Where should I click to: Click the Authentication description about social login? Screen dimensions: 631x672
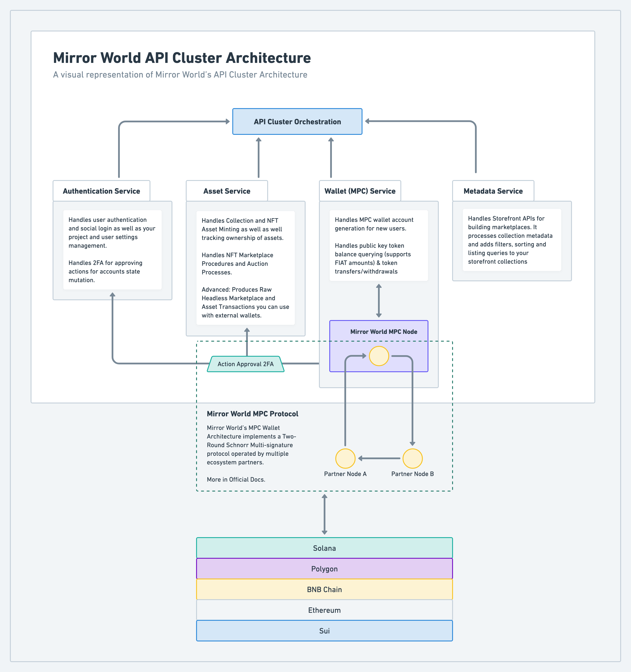112,233
